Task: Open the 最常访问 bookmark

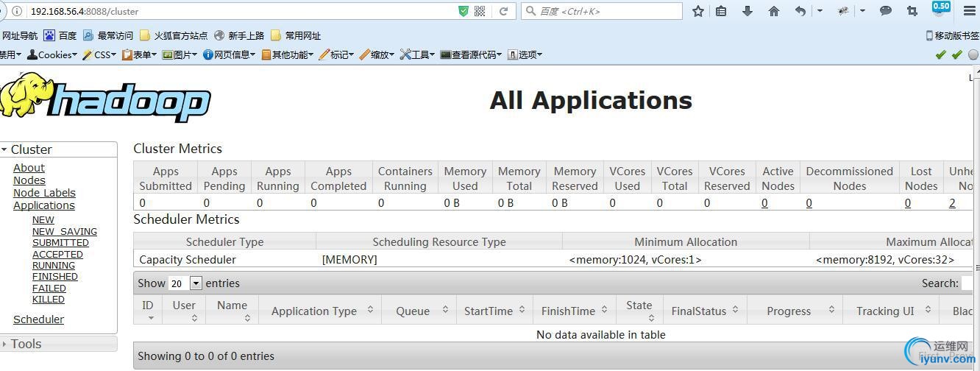Action: pos(108,35)
